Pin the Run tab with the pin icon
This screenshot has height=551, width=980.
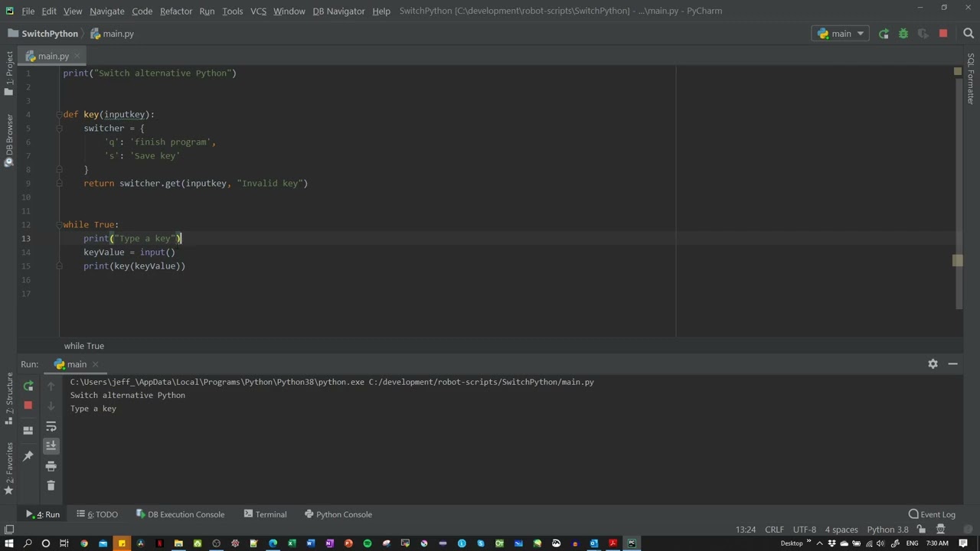pos(28,456)
